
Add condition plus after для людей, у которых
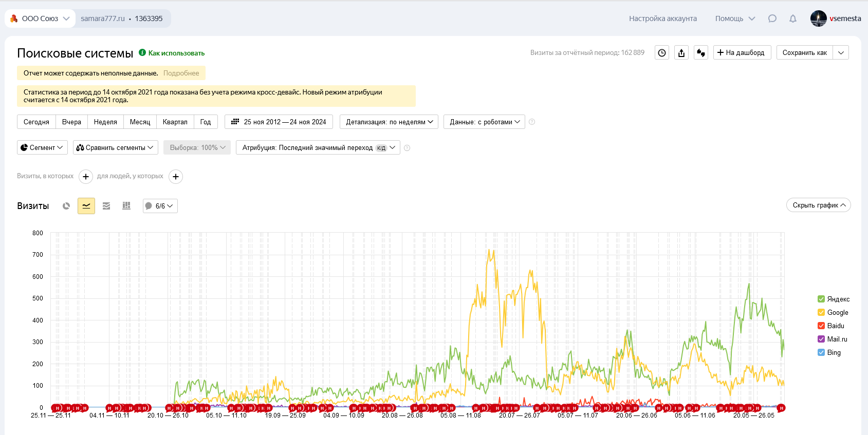click(176, 177)
